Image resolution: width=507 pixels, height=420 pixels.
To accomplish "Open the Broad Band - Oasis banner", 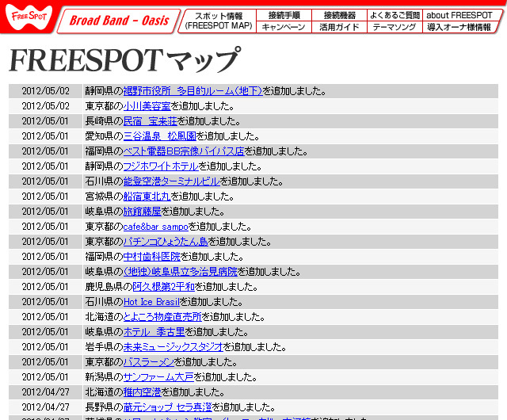I will click(x=119, y=21).
